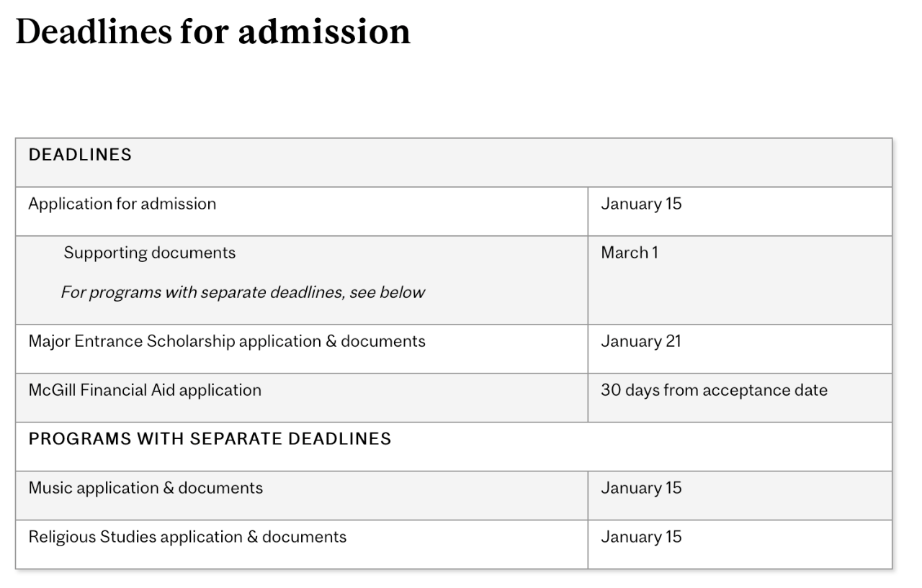
Task: Click the word Scholarship in the table
Action: coord(191,341)
